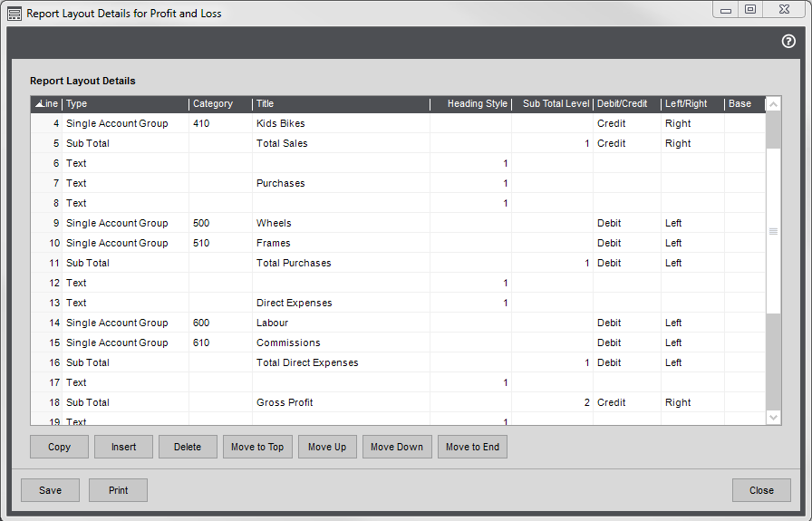Save the report layout
The image size is (812, 521).
click(50, 490)
